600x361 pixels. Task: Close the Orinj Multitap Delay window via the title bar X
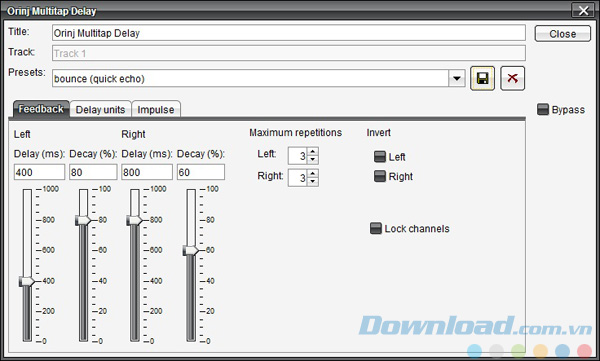(x=583, y=10)
